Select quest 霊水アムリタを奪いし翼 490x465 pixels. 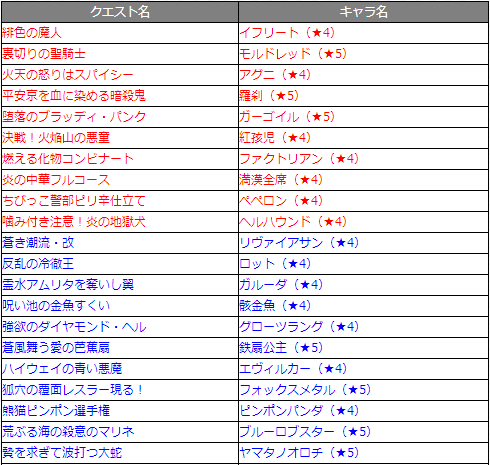(x=68, y=285)
